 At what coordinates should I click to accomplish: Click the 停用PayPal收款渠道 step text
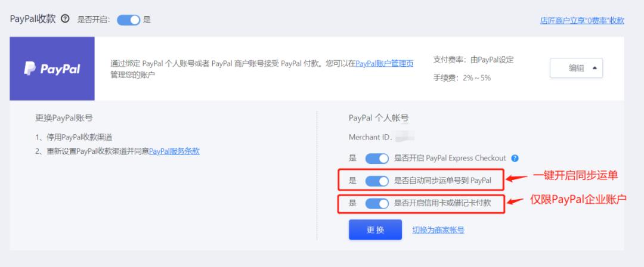click(80, 137)
